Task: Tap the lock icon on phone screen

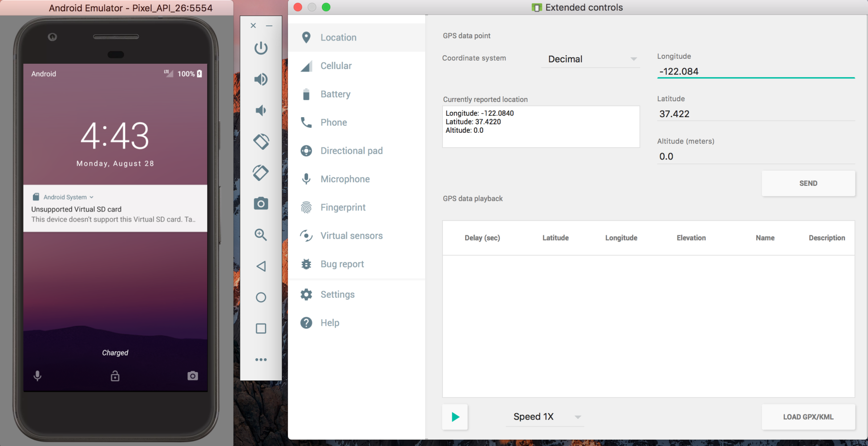Action: [x=115, y=376]
